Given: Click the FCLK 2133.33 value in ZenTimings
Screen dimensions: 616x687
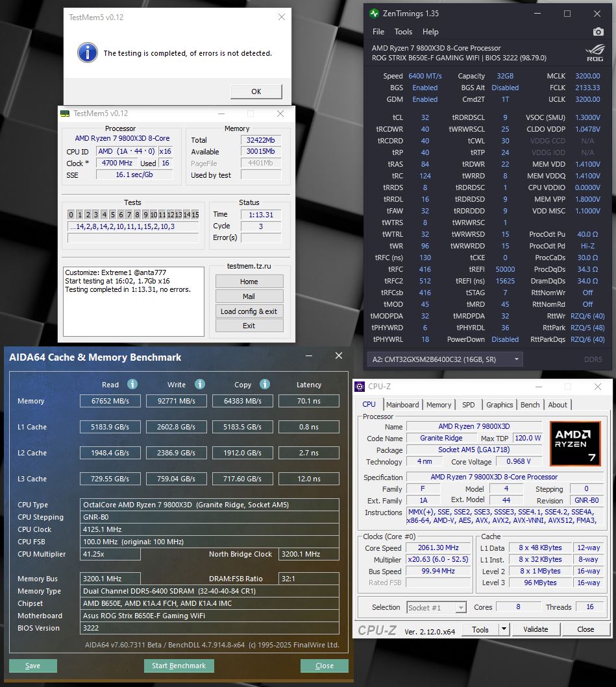Looking at the screenshot, I should (587, 88).
